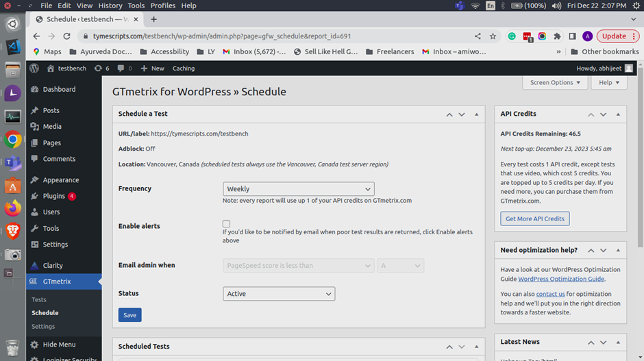Toggle the API Credits panel
Image resolution: width=644 pixels, height=361 pixels.
click(619, 114)
